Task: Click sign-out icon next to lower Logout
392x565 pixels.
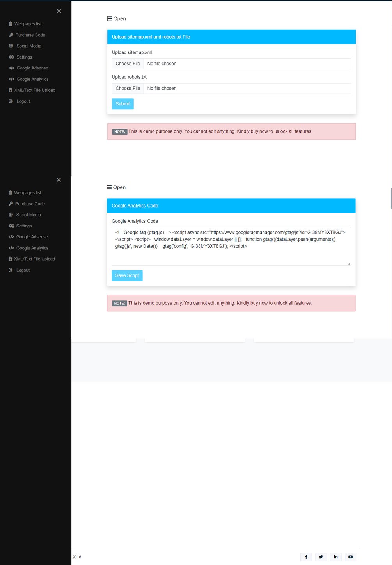Action: tap(11, 270)
